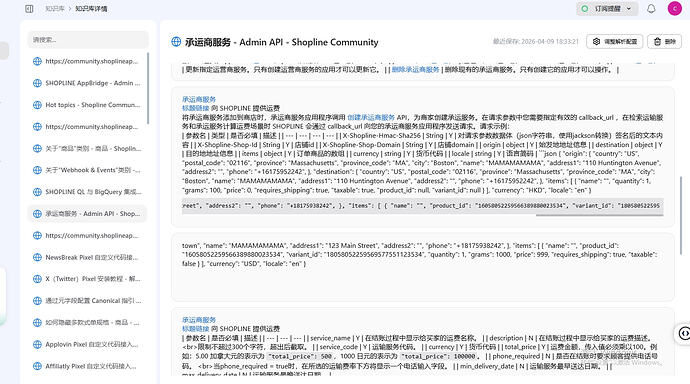Click the gray JSON code block line
690x384 pixels.
point(422,205)
